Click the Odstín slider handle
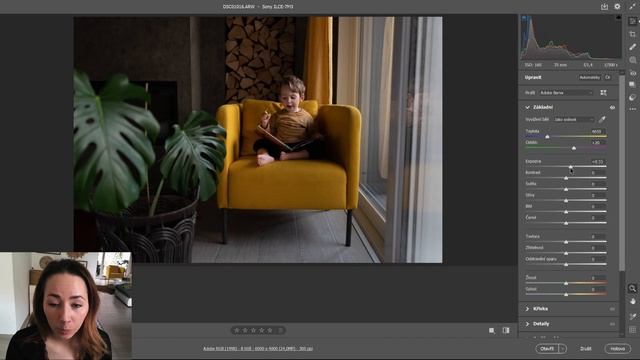 574,148
